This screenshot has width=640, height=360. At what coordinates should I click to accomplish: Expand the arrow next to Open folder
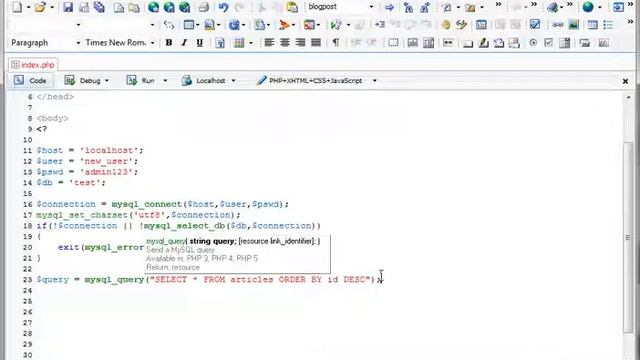pyautogui.click(x=52, y=7)
